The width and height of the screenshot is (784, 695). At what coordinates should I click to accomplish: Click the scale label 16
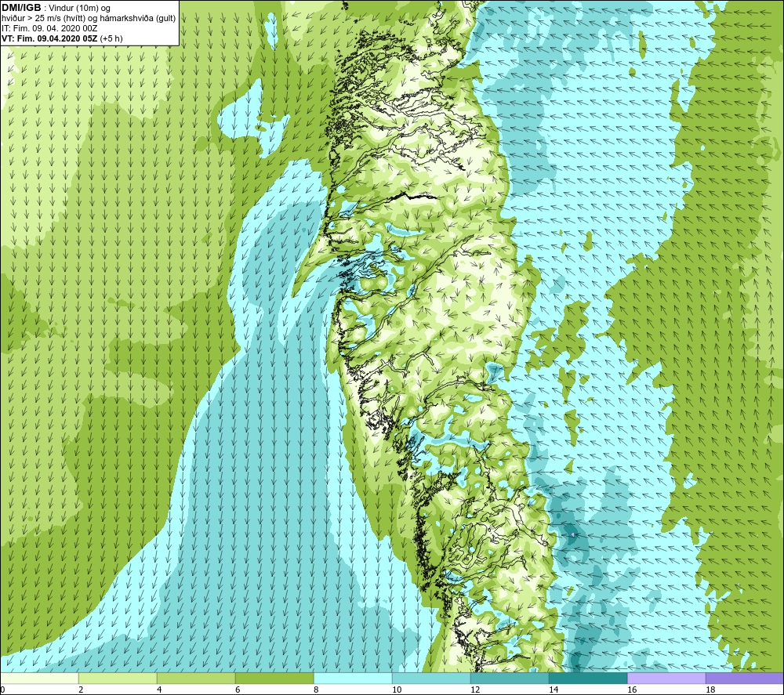(x=632, y=690)
